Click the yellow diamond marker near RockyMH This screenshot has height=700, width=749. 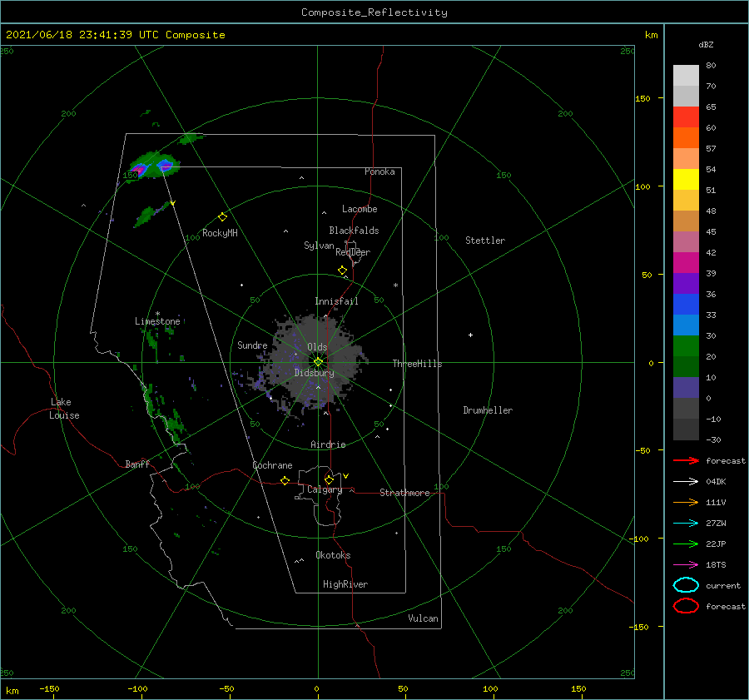pyautogui.click(x=222, y=217)
